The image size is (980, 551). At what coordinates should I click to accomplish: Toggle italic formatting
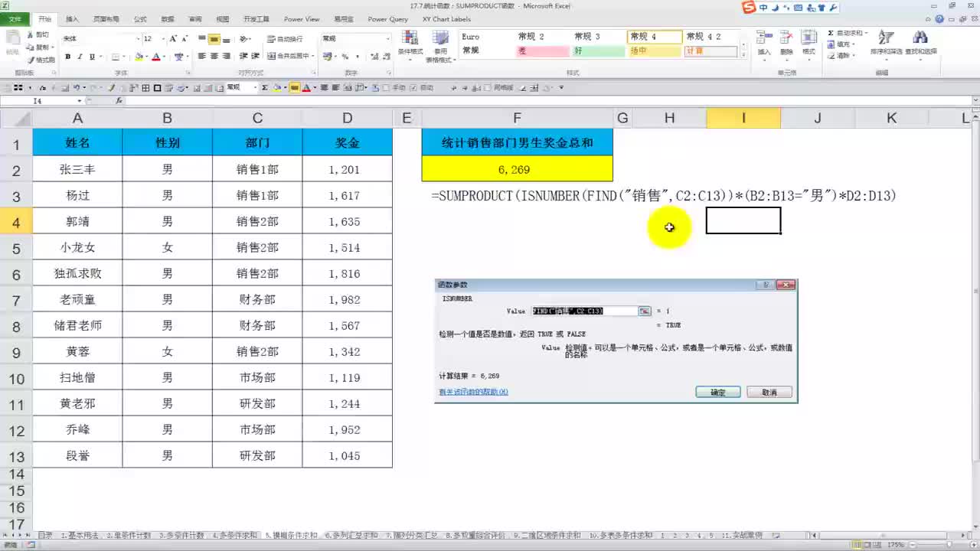(80, 57)
